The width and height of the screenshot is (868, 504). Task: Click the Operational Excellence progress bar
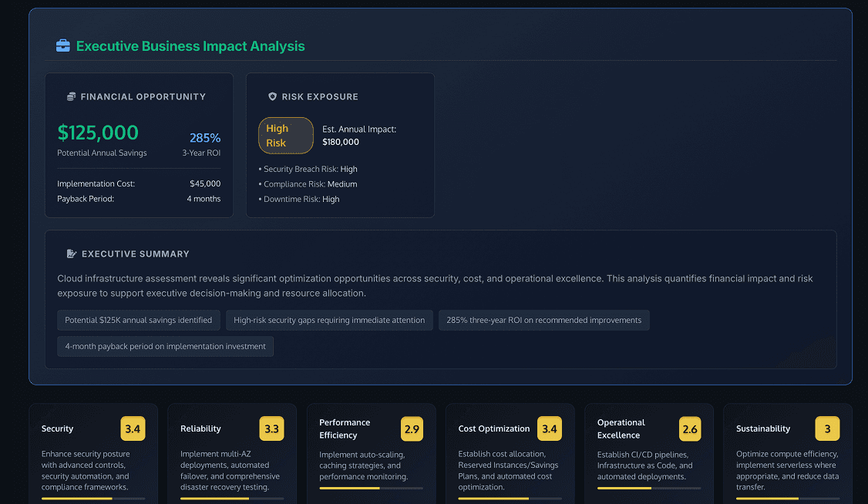pyautogui.click(x=648, y=488)
